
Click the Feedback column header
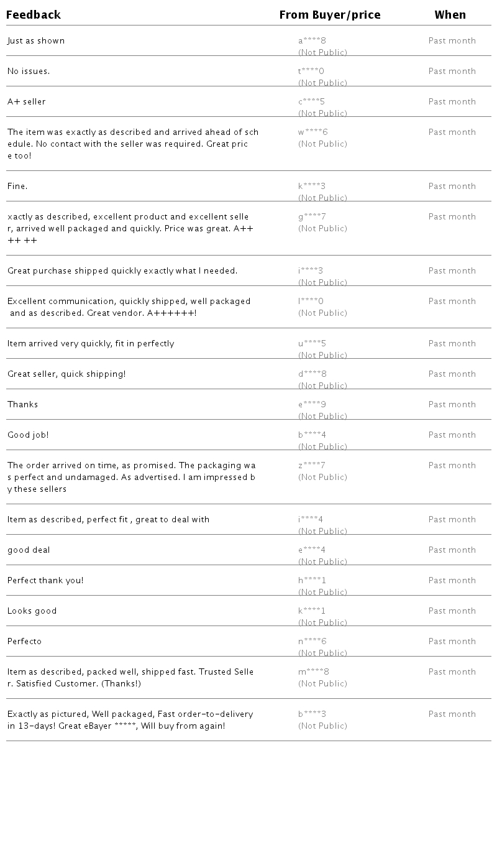click(34, 15)
